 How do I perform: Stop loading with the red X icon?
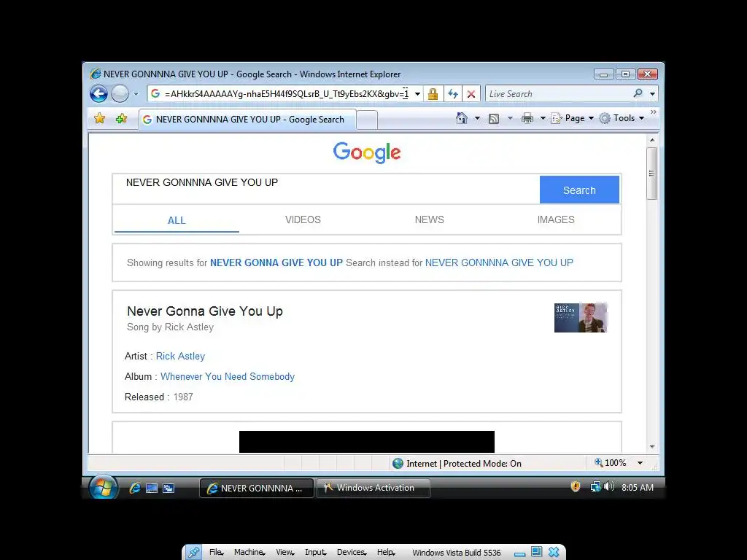coord(471,94)
